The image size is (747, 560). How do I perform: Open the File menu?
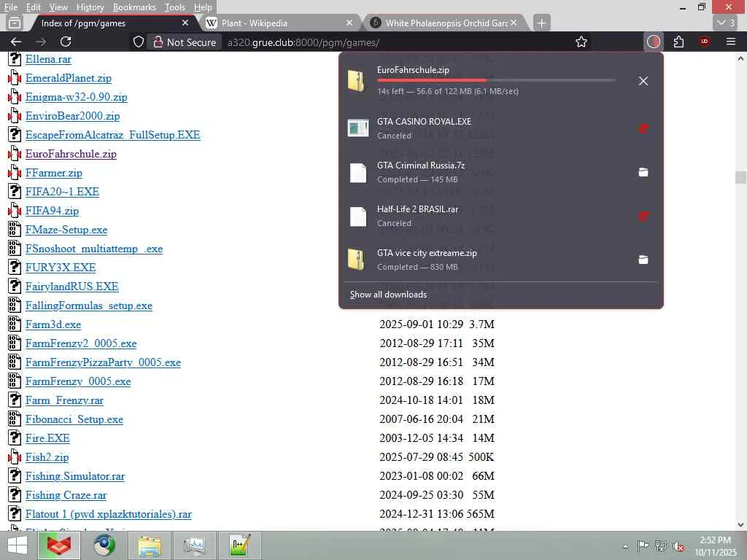[10, 7]
